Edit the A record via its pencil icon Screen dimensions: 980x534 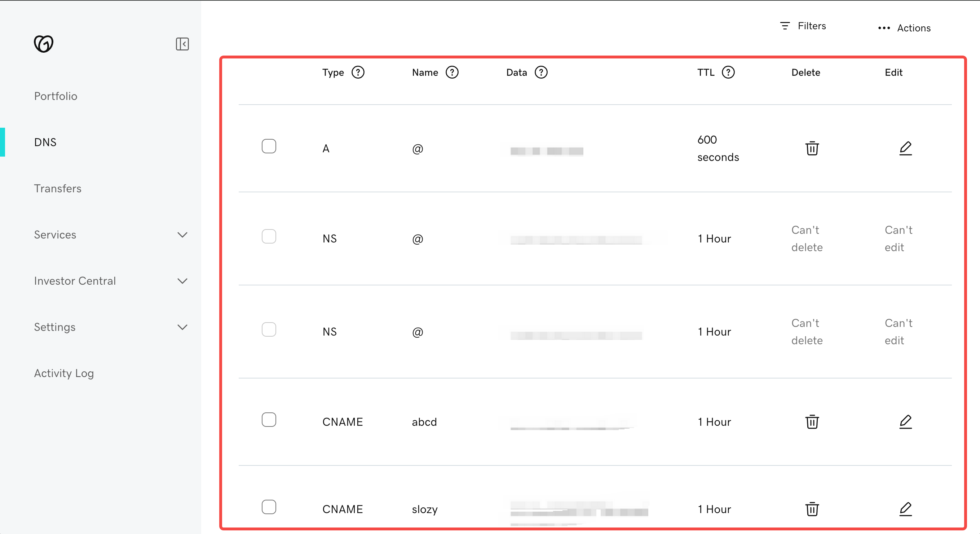point(905,148)
